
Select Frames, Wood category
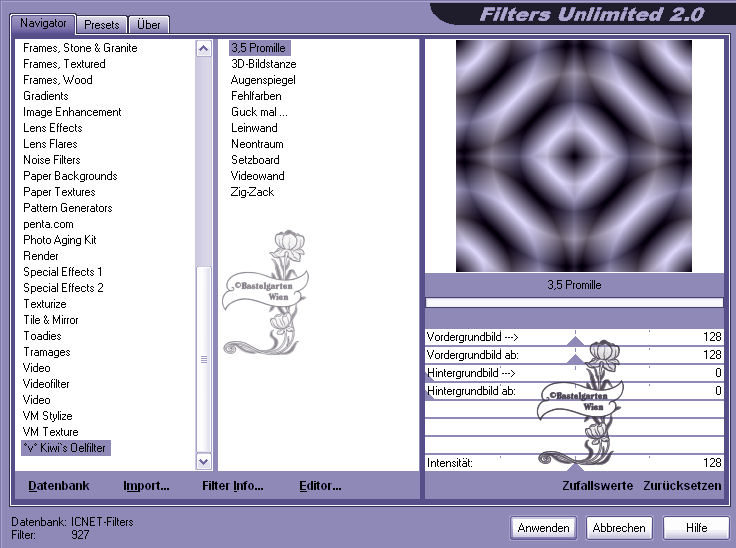(58, 80)
